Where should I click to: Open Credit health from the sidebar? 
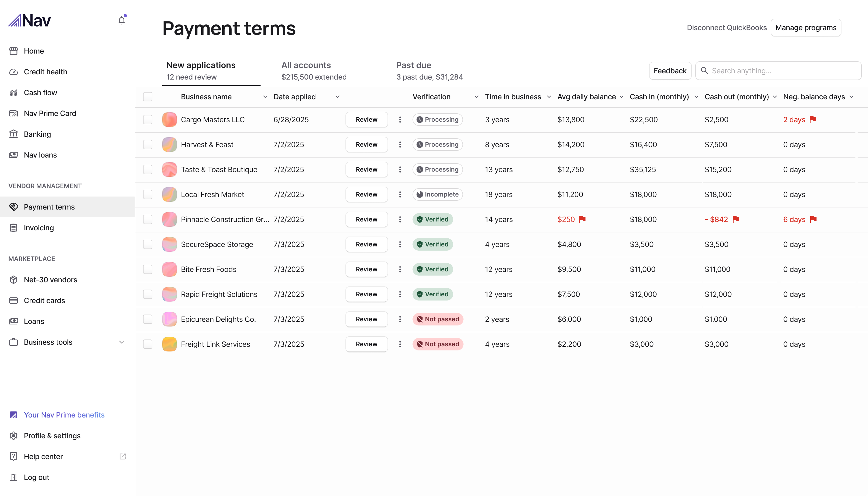pyautogui.click(x=45, y=71)
